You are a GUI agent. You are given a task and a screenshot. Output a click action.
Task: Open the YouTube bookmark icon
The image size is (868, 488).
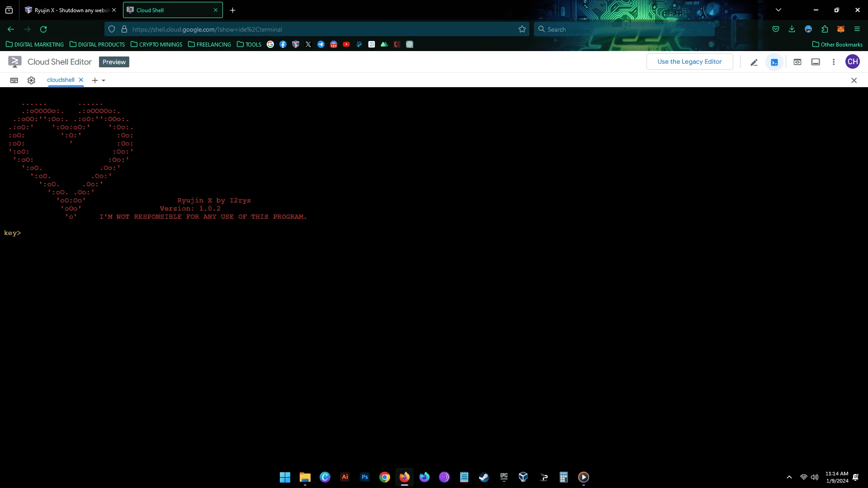pos(346,44)
